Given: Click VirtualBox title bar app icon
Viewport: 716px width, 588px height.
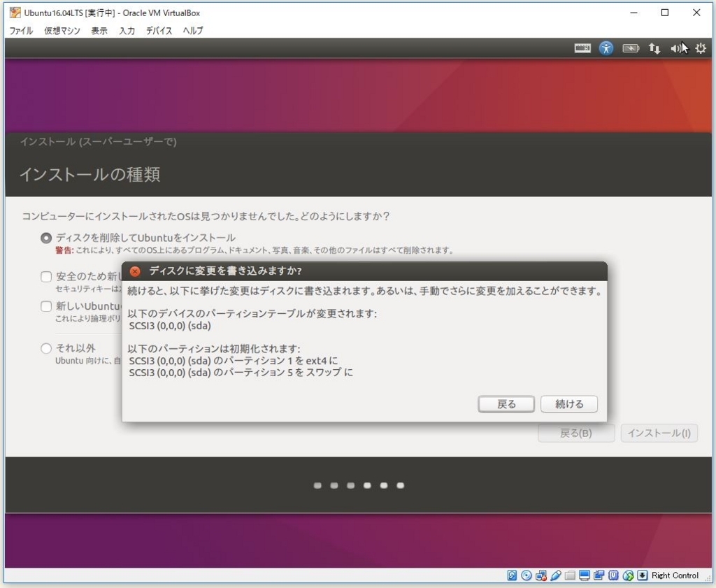Looking at the screenshot, I should [15, 13].
